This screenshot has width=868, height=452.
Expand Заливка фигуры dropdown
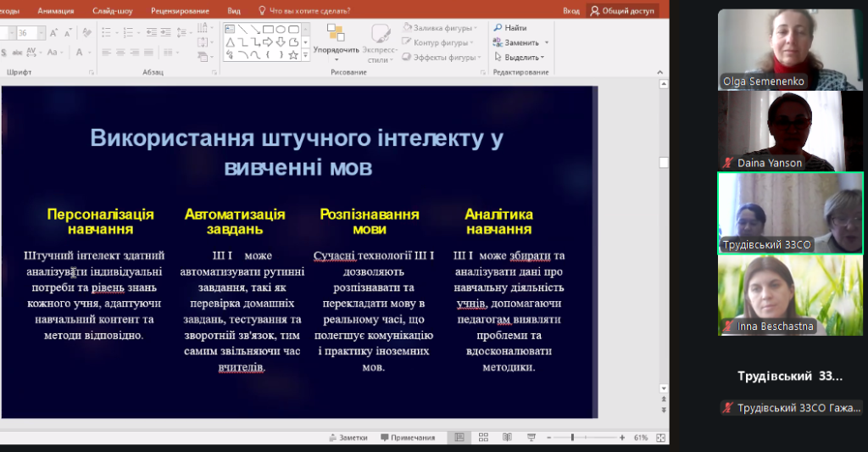point(476,28)
